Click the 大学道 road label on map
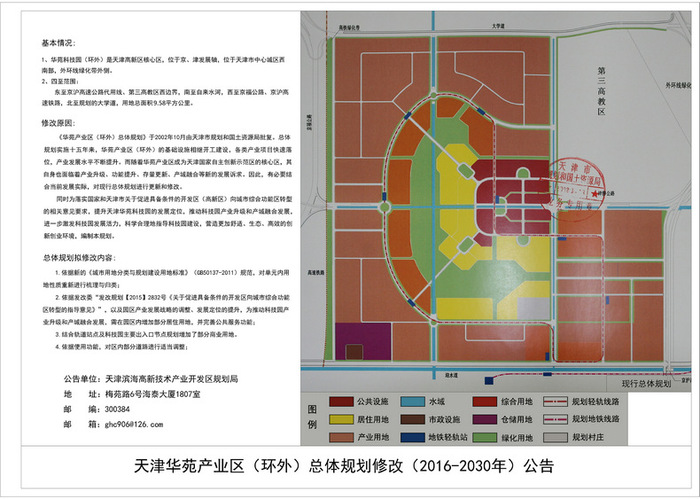 (498, 26)
